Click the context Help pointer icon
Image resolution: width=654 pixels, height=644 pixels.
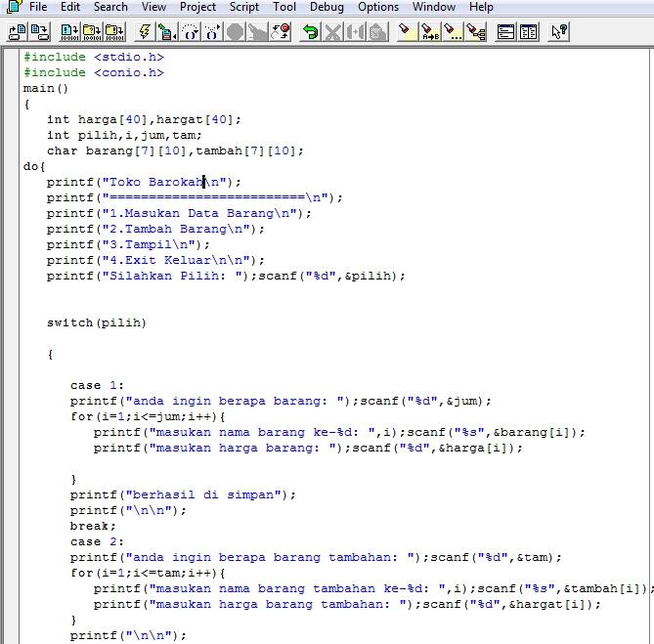click(x=558, y=31)
